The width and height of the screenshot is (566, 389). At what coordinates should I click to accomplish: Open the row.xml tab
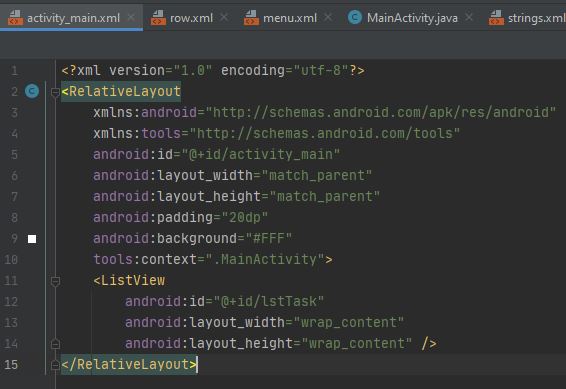tap(191, 18)
